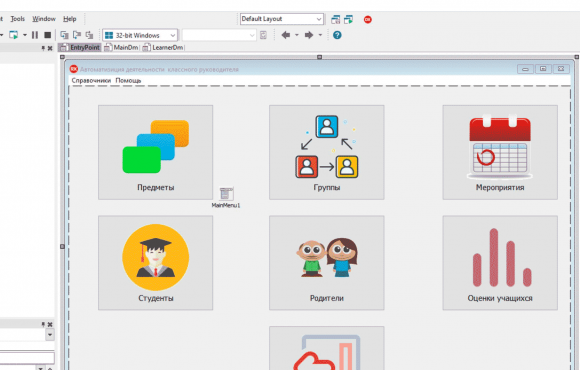Open the Default Layout dropdown
Image resolution: width=580 pixels, height=370 pixels.
(x=282, y=19)
